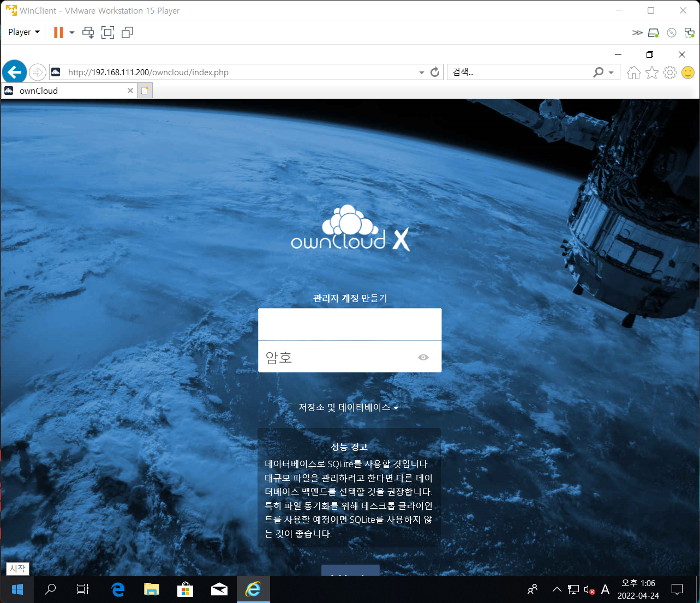Image resolution: width=700 pixels, height=603 pixels.
Task: Expand VMware devices toolbar chevron
Action: coord(637,33)
